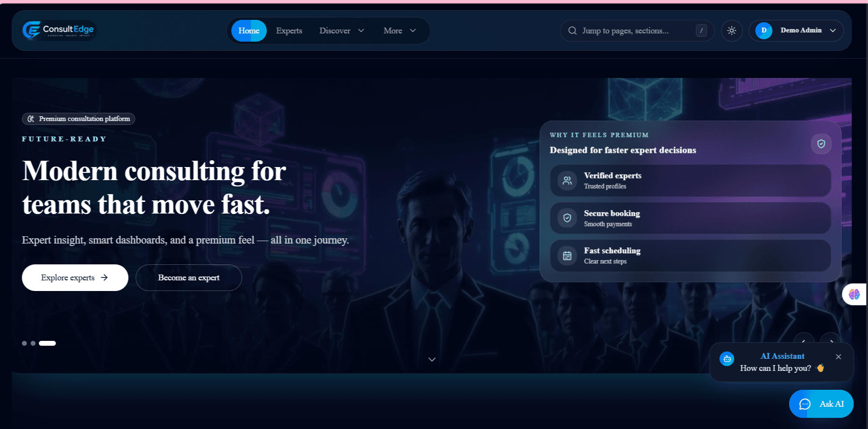Focus the Jump to pages search field
Screen dimensions: 868x429
pos(637,31)
